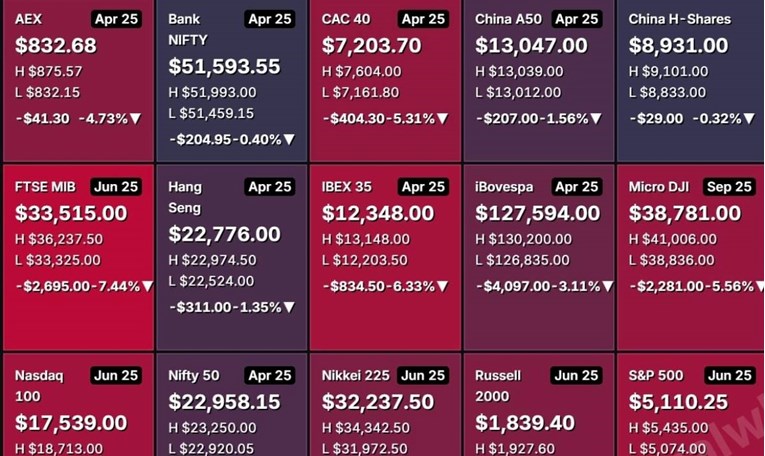
Task: Click the FTSE MIB change value -$2,695.00
Action: [54, 286]
